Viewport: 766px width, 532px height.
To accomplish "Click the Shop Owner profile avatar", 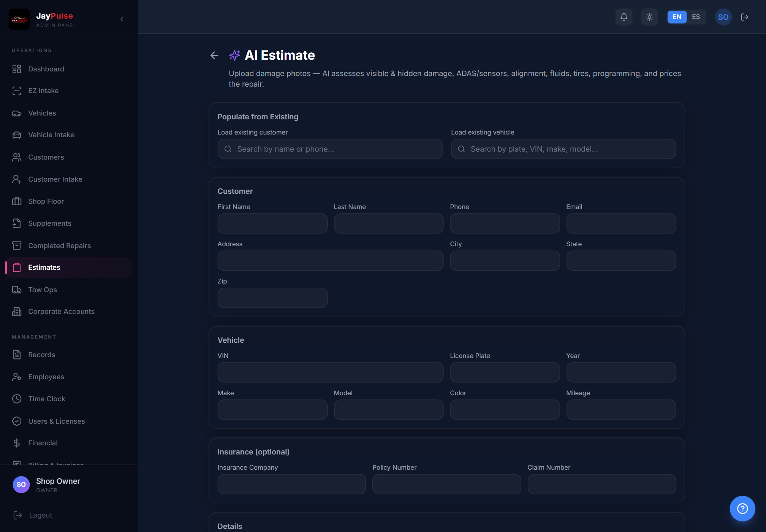I will click(21, 484).
